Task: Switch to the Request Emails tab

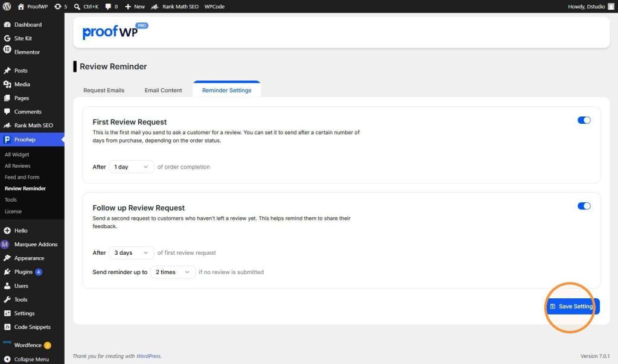Action: 104,91
